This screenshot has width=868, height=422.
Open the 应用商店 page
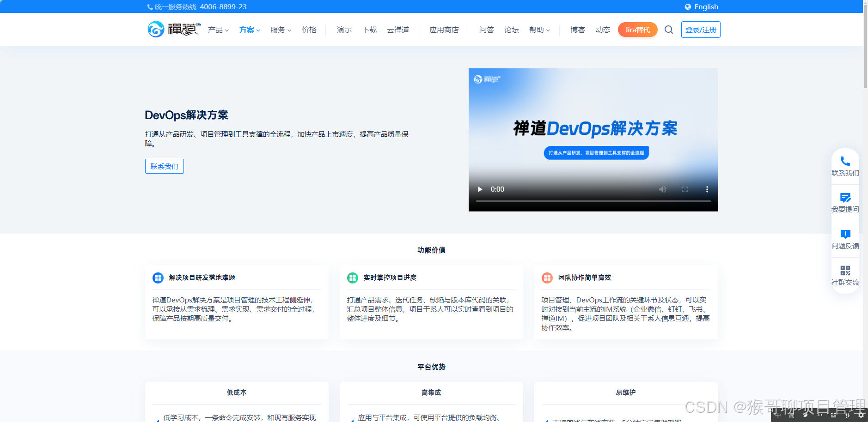444,30
